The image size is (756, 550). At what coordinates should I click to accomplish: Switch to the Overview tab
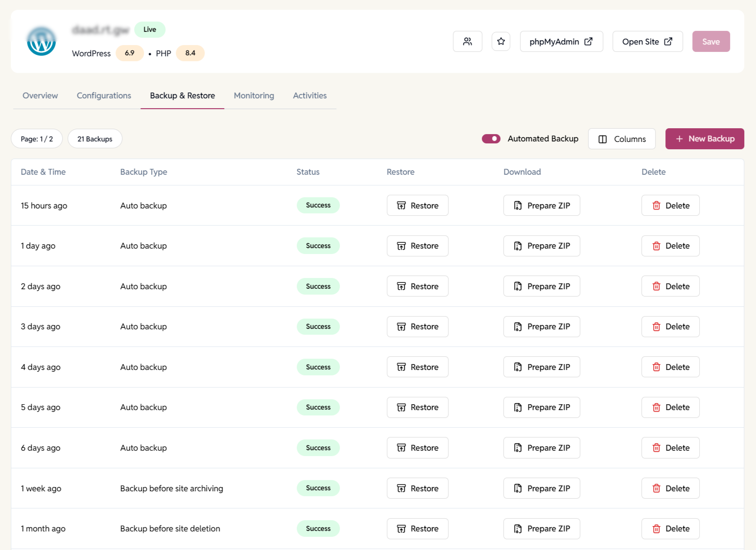[40, 95]
